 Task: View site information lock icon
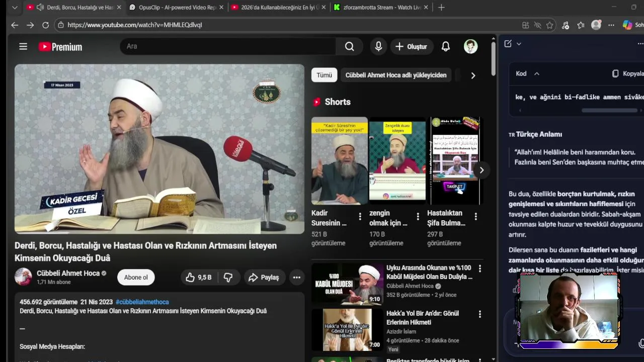pyautogui.click(x=61, y=25)
